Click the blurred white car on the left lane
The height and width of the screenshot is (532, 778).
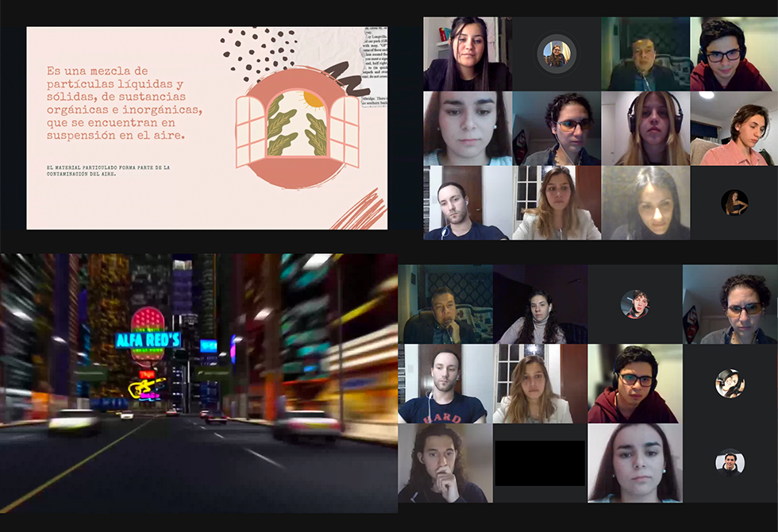tap(73, 421)
